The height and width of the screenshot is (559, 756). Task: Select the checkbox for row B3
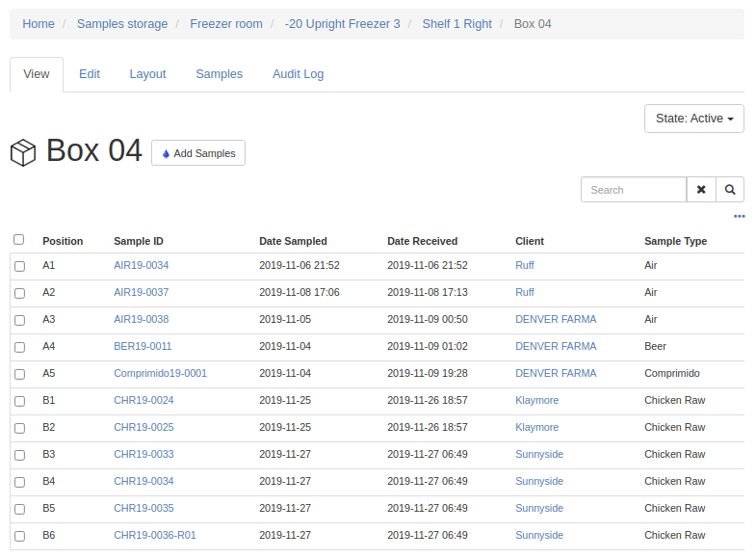(19, 455)
